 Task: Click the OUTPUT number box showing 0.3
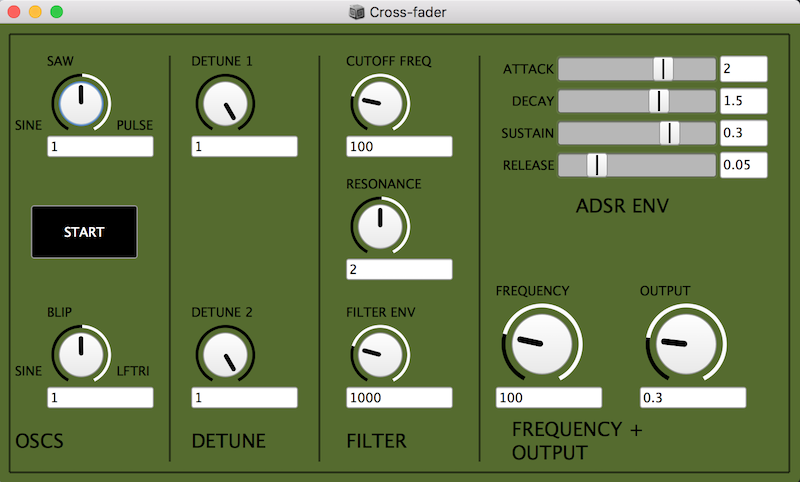click(x=693, y=397)
